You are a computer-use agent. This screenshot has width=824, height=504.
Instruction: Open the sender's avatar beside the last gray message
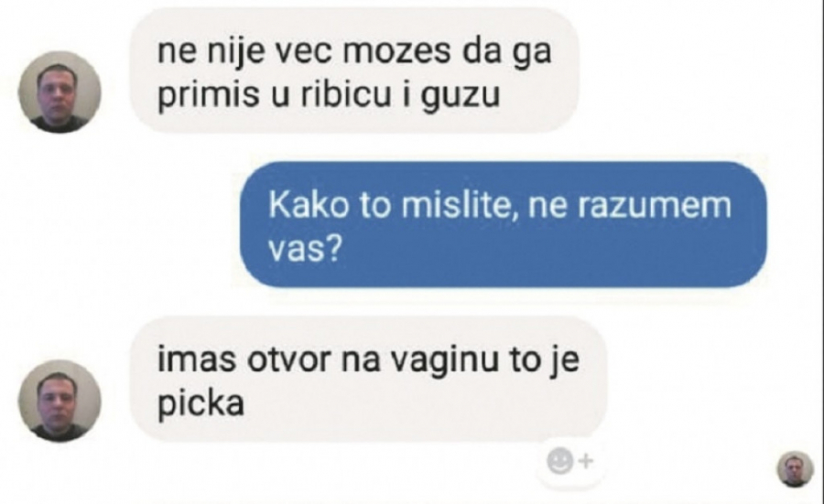(x=60, y=401)
